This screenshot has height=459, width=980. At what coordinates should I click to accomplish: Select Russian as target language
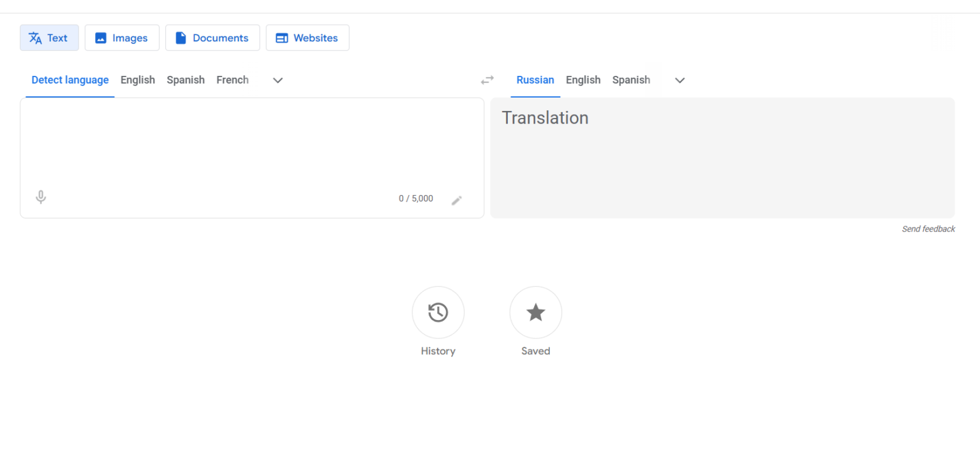coord(535,80)
